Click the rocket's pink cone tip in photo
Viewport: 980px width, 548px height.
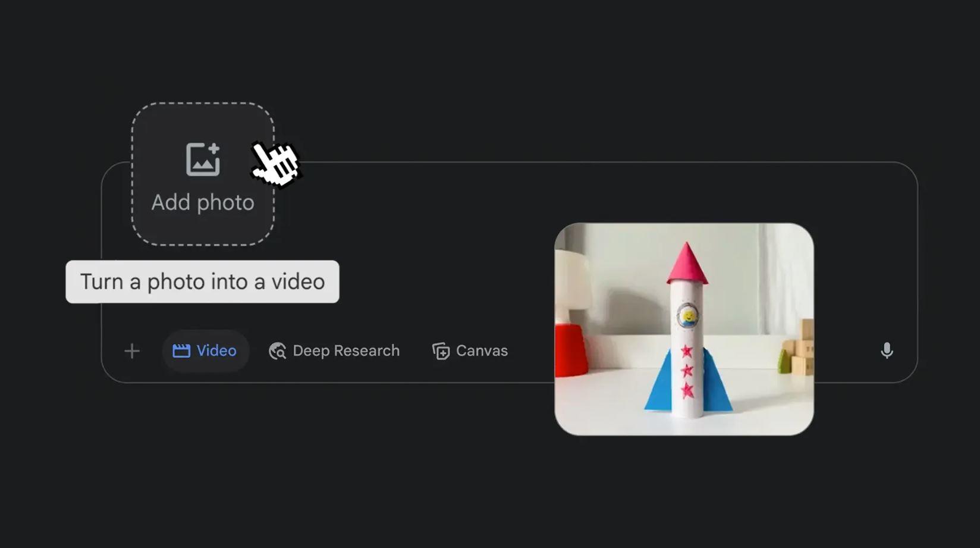[687, 262]
